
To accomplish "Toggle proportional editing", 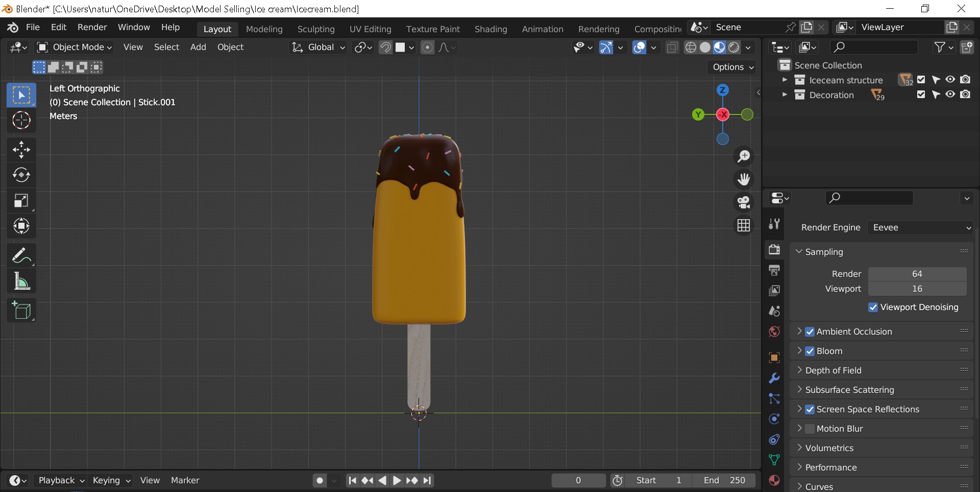I will pyautogui.click(x=428, y=48).
